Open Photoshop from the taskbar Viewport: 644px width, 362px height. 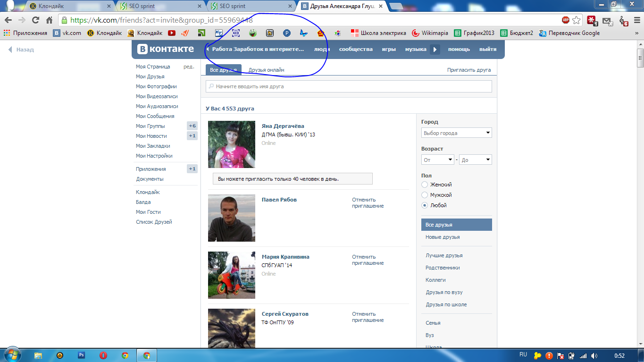(82, 355)
